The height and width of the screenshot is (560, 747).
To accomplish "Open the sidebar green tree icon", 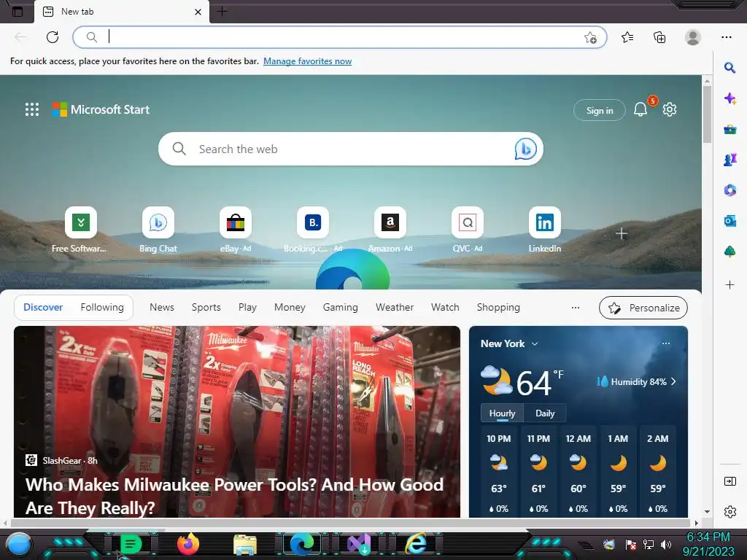I will click(729, 251).
